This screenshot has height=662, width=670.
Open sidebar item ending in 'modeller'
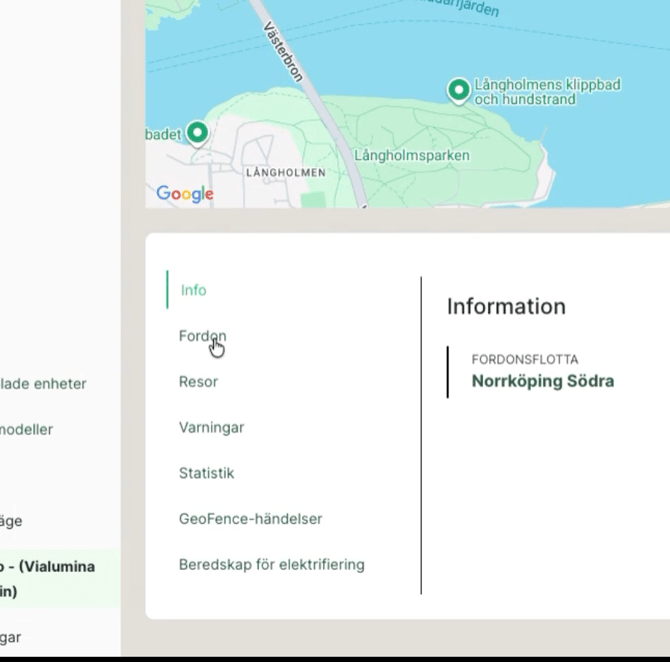coord(27,430)
